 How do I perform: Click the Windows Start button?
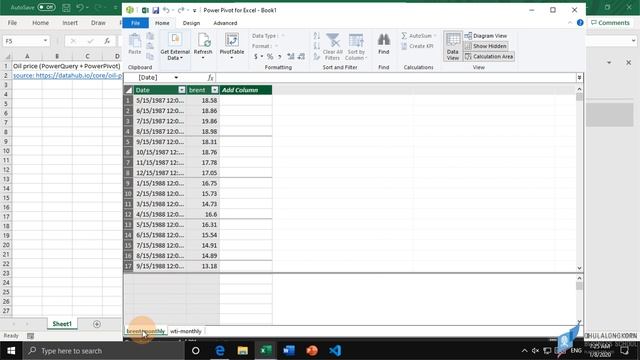[11, 351]
